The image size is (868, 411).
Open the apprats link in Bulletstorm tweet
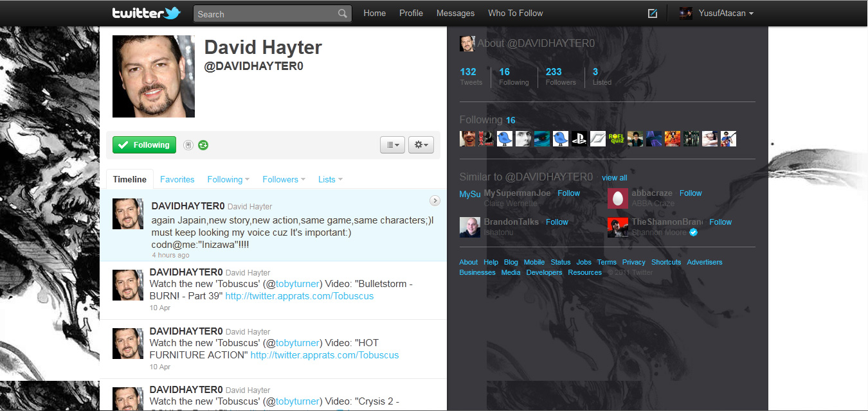point(300,296)
